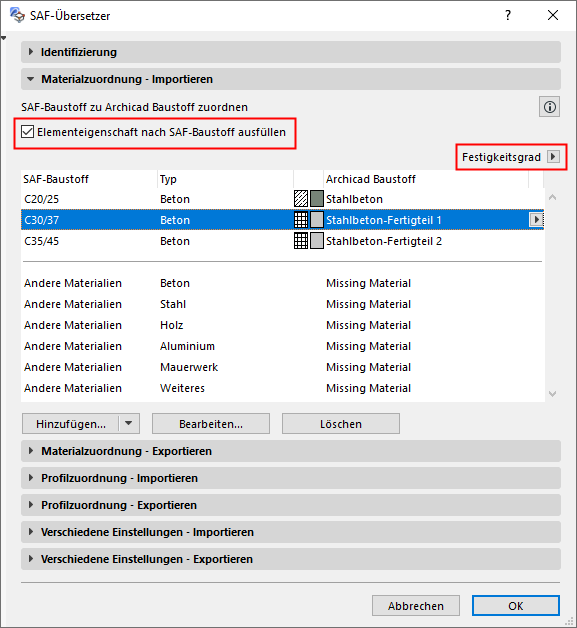
Task: Click the info icon beside the SAF-Baustoff description
Action: coord(549,107)
